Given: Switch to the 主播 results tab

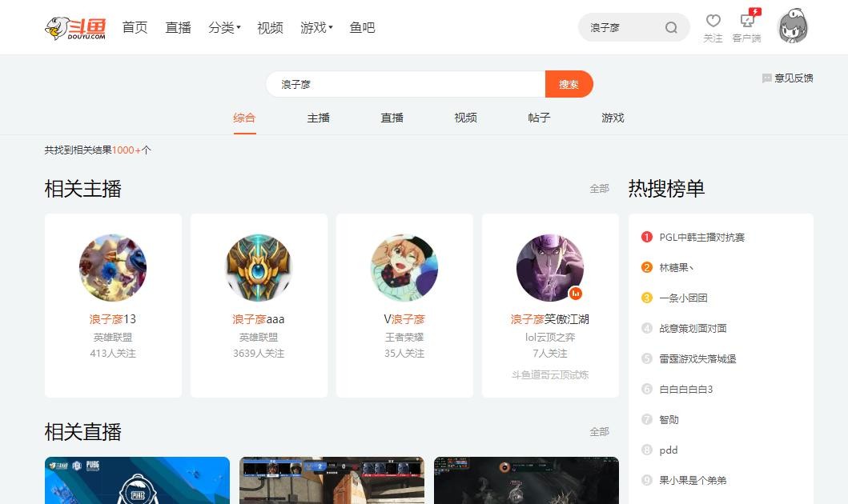Looking at the screenshot, I should pyautogui.click(x=318, y=118).
